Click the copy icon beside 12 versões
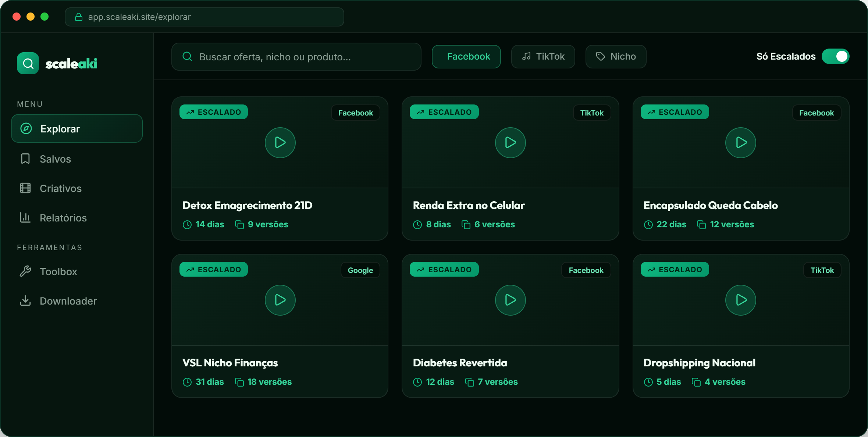The width and height of the screenshot is (868, 437). pos(701,224)
